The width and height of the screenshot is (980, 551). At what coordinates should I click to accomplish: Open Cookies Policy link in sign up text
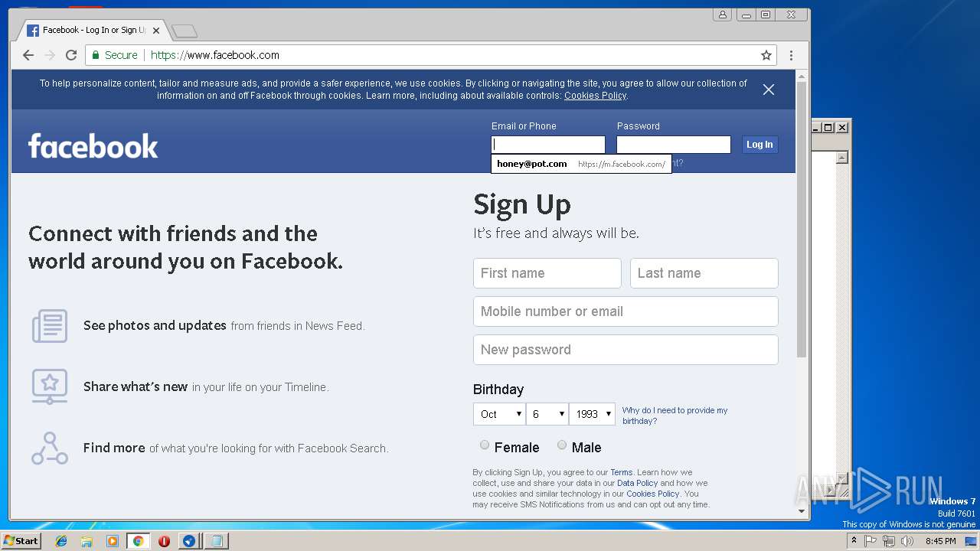tap(652, 494)
